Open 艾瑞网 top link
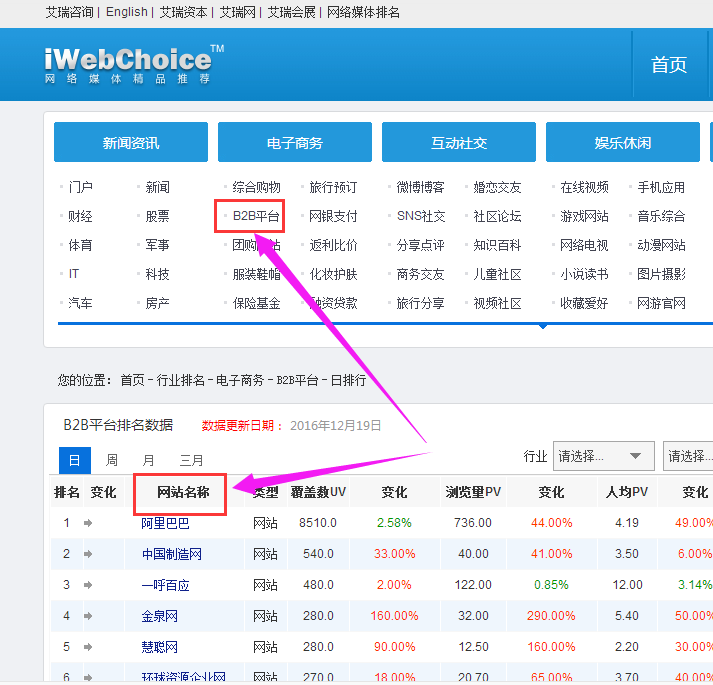 pyautogui.click(x=237, y=12)
